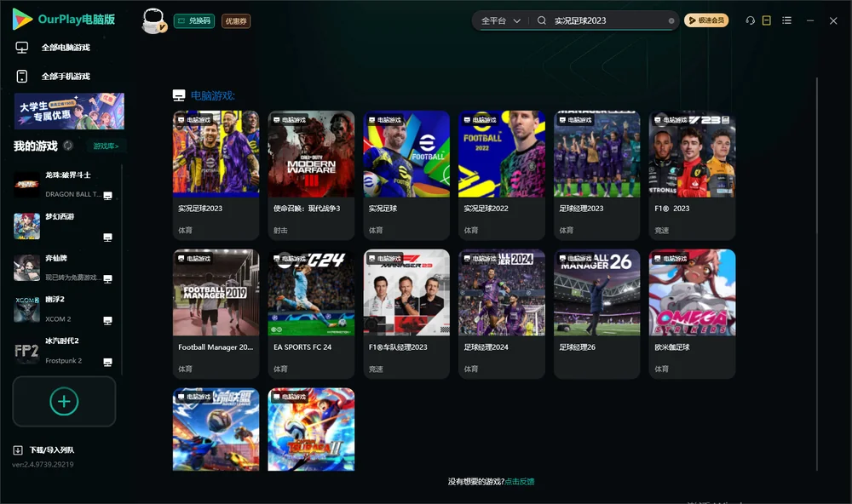Open the 大学生专属优惠 promo banner
Viewport: 852px width, 504px height.
(x=69, y=111)
